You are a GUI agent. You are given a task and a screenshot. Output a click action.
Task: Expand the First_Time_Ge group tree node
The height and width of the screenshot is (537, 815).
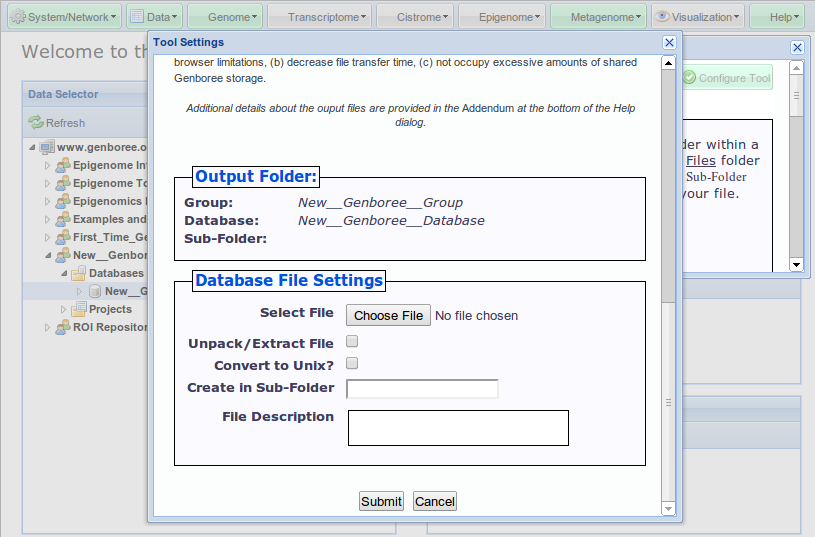(47, 238)
